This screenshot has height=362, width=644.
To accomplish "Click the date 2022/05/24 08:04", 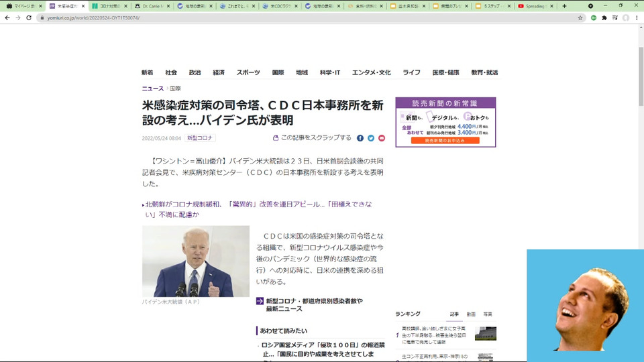I will click(x=162, y=138).
